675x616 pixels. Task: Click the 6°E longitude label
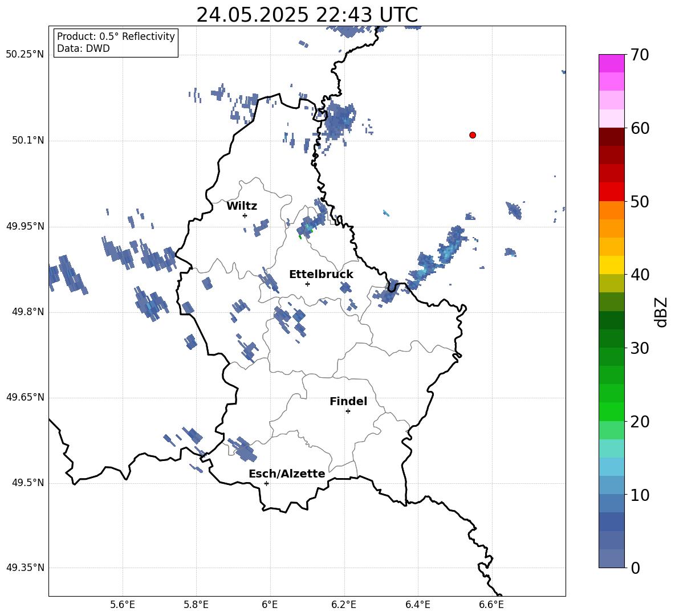(x=270, y=605)
